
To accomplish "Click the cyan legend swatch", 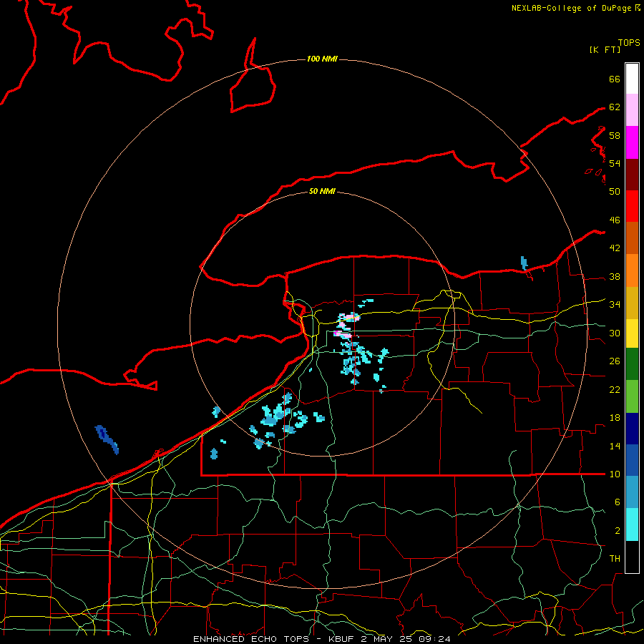I will point(632,525).
